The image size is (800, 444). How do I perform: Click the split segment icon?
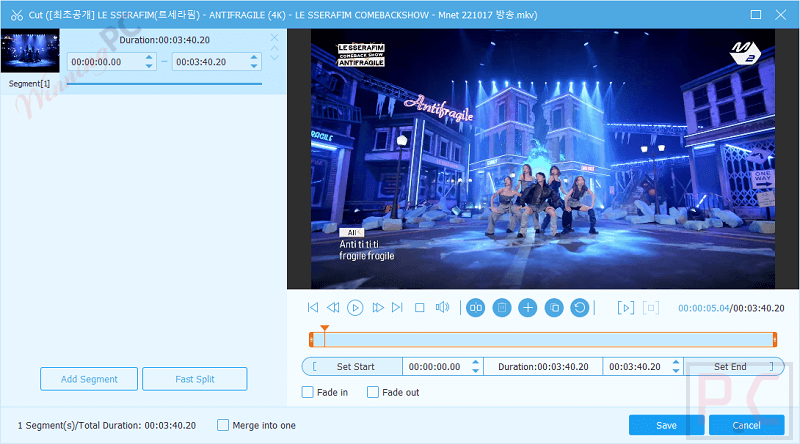click(x=476, y=308)
